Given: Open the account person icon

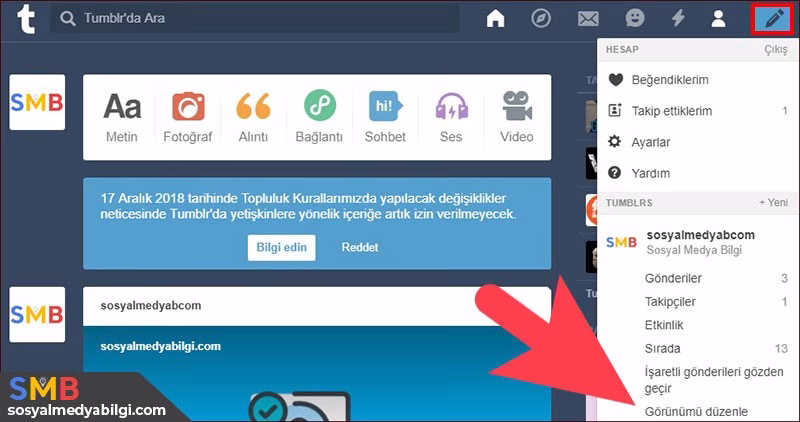Looking at the screenshot, I should [718, 19].
